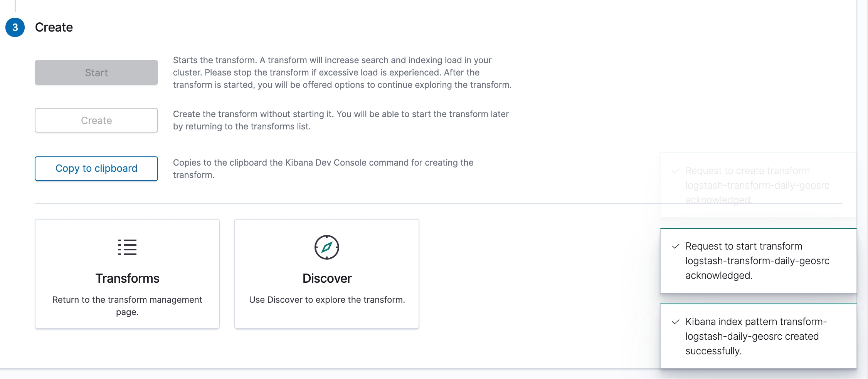Click the Start button
Screen dimensions: 868x379
coord(96,72)
